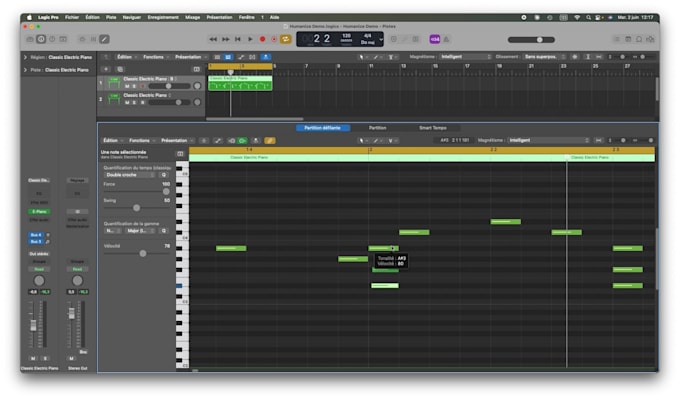This screenshot has height=400, width=680.
Task: Open Major scale quantize dropdown
Action: point(140,231)
